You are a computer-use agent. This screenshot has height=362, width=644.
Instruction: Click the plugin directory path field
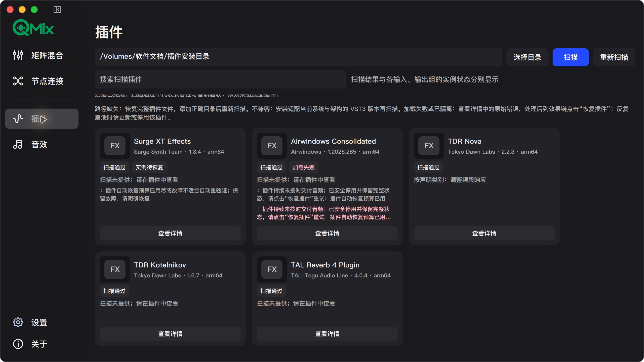298,57
